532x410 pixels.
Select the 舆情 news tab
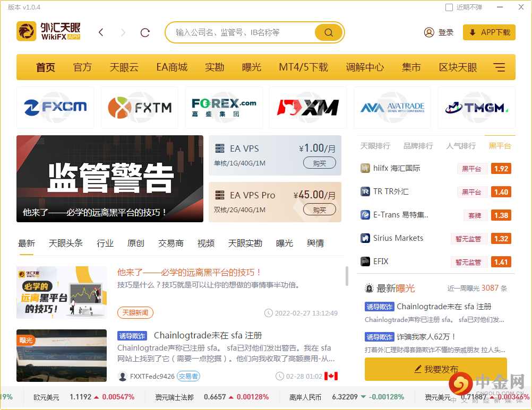click(315, 243)
